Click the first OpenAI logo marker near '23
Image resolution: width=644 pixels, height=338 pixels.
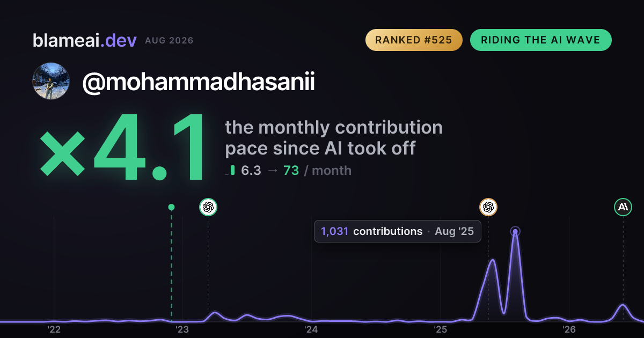pyautogui.click(x=208, y=207)
